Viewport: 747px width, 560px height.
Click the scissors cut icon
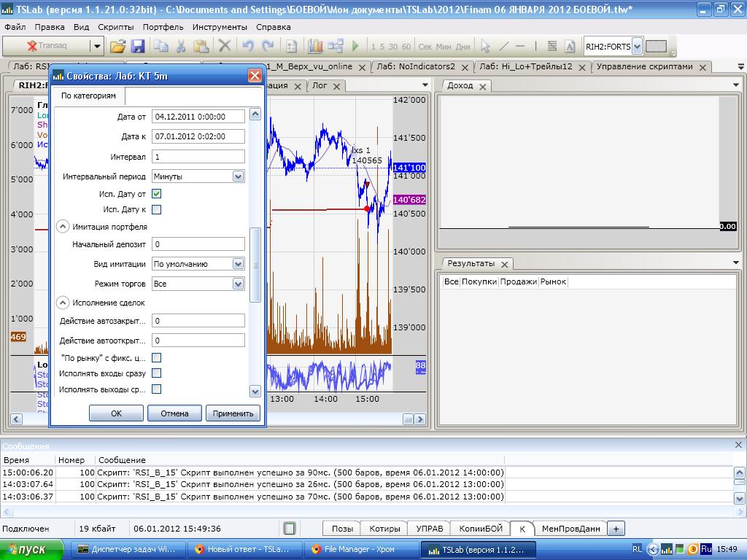click(x=180, y=46)
